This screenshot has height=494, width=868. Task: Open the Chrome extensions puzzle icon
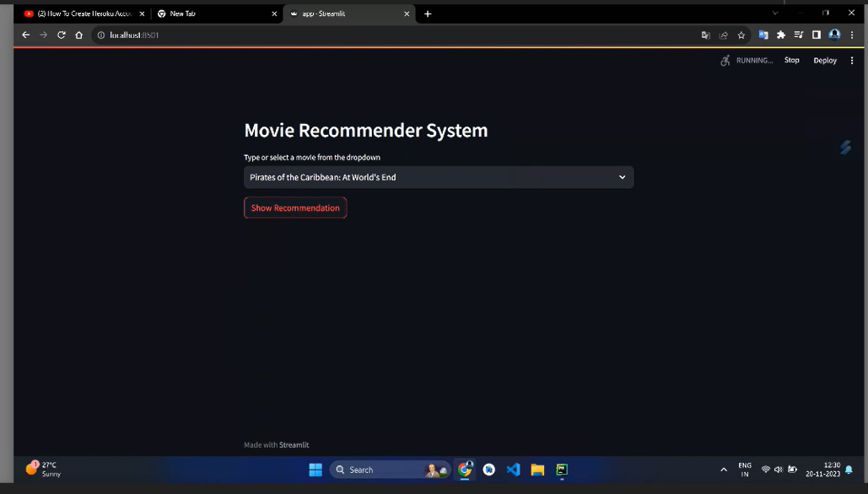click(781, 35)
